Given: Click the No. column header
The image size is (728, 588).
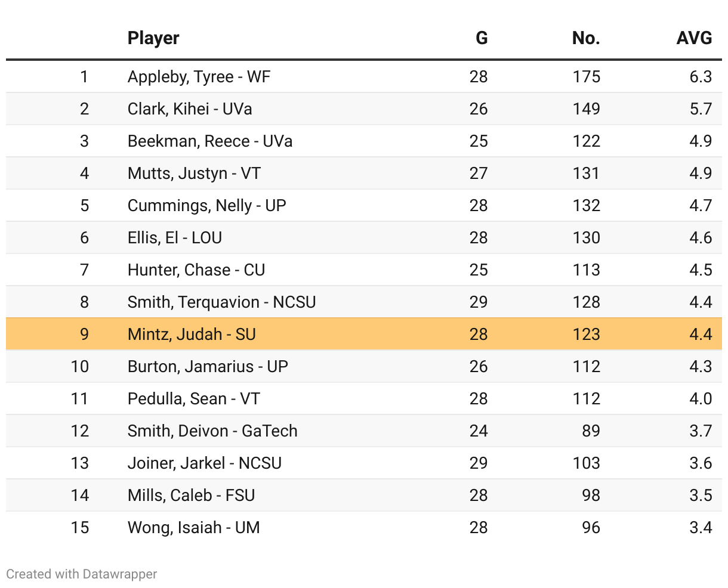Looking at the screenshot, I should point(585,38).
